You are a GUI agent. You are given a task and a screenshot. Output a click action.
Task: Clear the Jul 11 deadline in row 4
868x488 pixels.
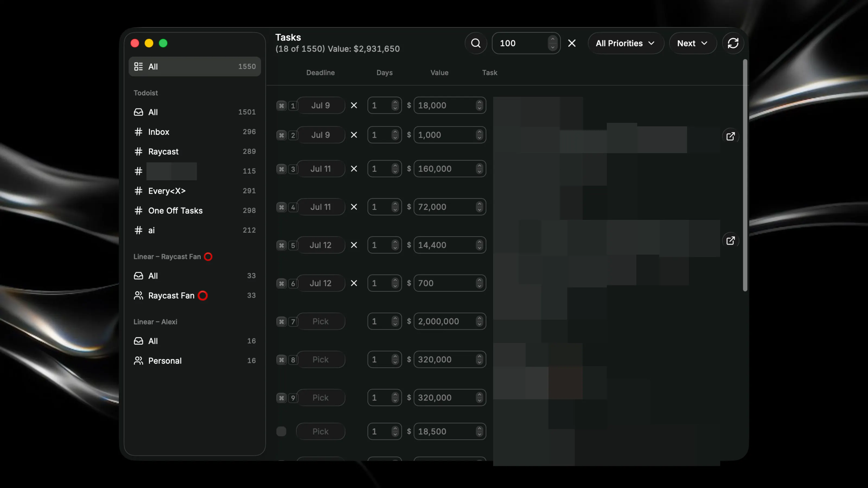(354, 207)
